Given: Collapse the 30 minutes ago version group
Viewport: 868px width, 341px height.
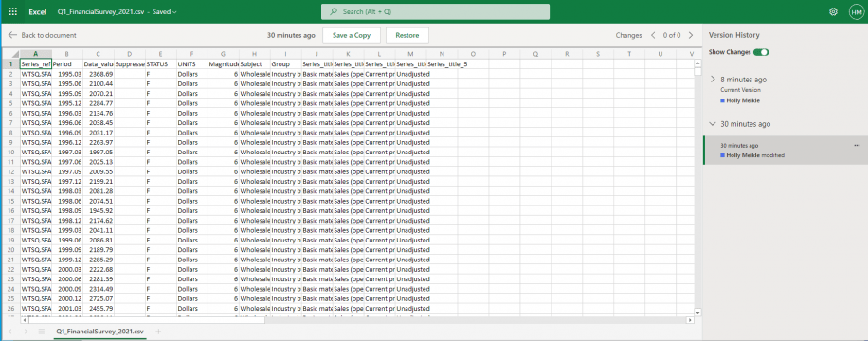Looking at the screenshot, I should 713,124.
